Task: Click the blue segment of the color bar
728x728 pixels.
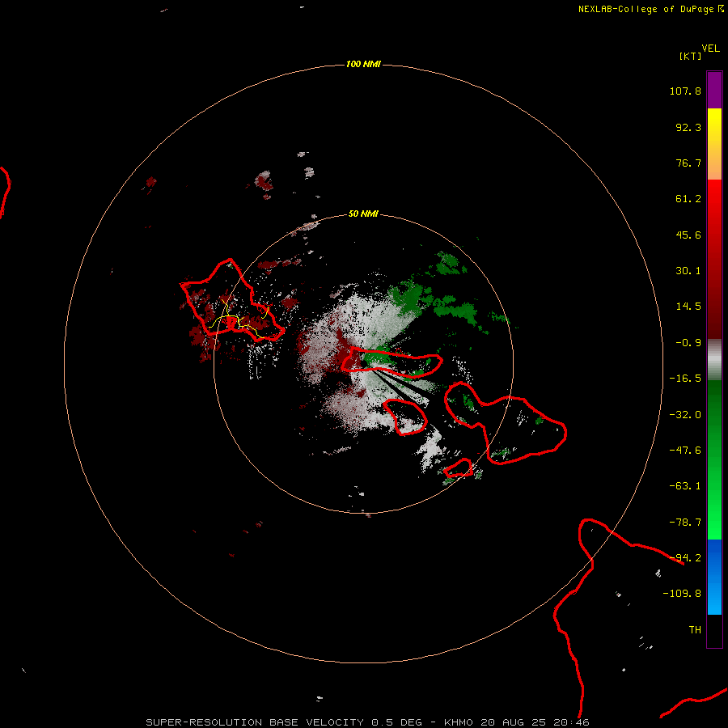Action: click(x=714, y=577)
